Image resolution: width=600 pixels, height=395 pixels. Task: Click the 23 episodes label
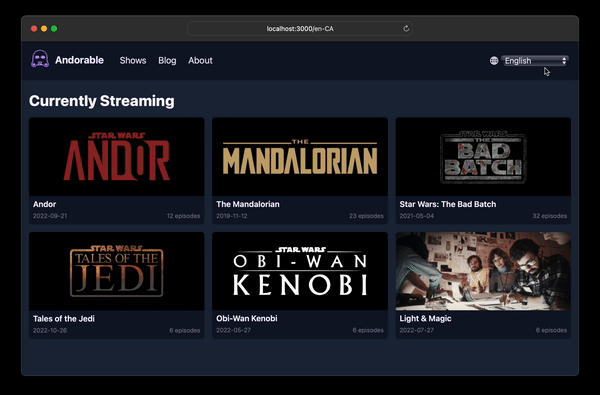(366, 216)
